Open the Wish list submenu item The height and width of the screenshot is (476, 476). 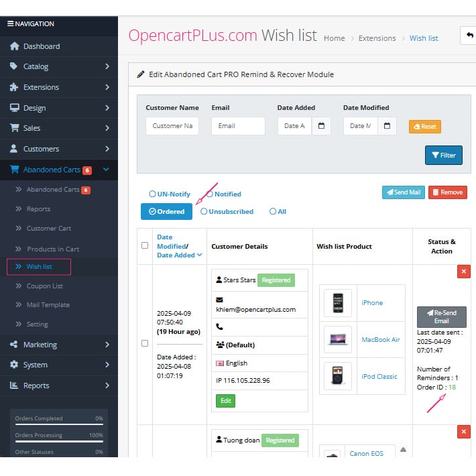[39, 267]
